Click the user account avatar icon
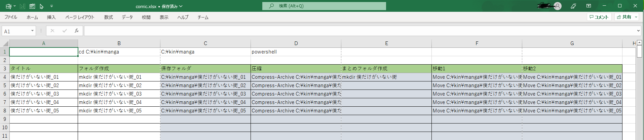This screenshot has height=140, width=644. click(558, 6)
